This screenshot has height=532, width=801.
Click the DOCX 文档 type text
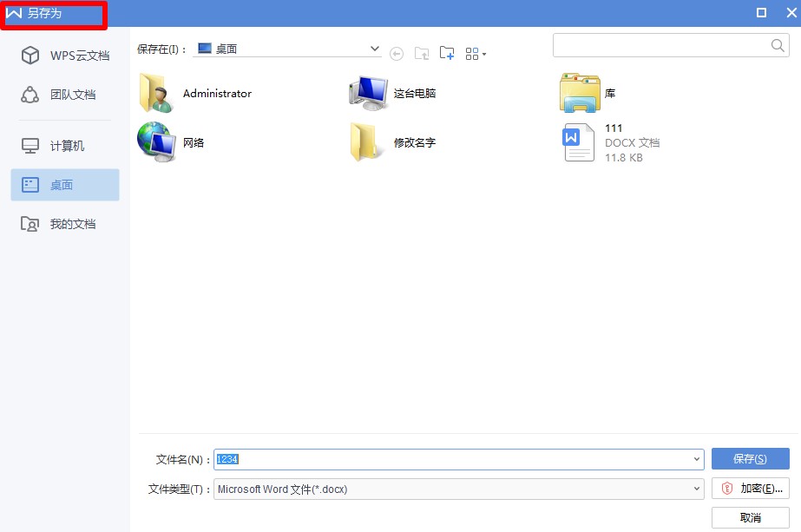(633, 142)
